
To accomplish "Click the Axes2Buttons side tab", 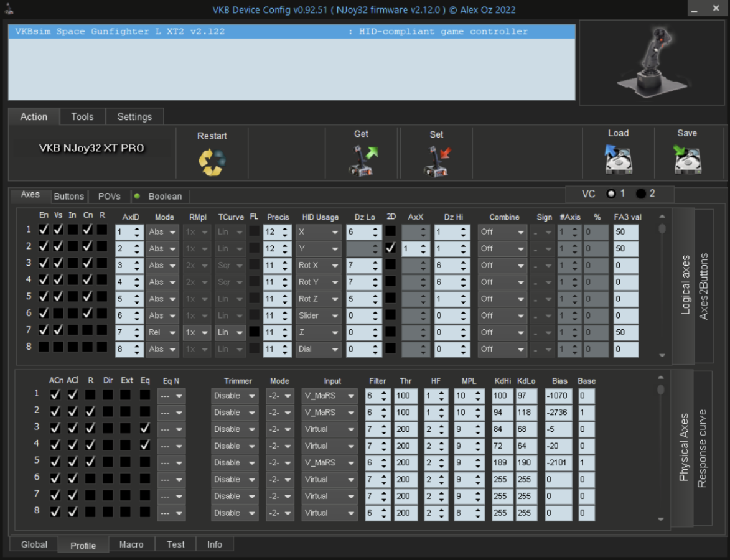I will click(x=704, y=286).
